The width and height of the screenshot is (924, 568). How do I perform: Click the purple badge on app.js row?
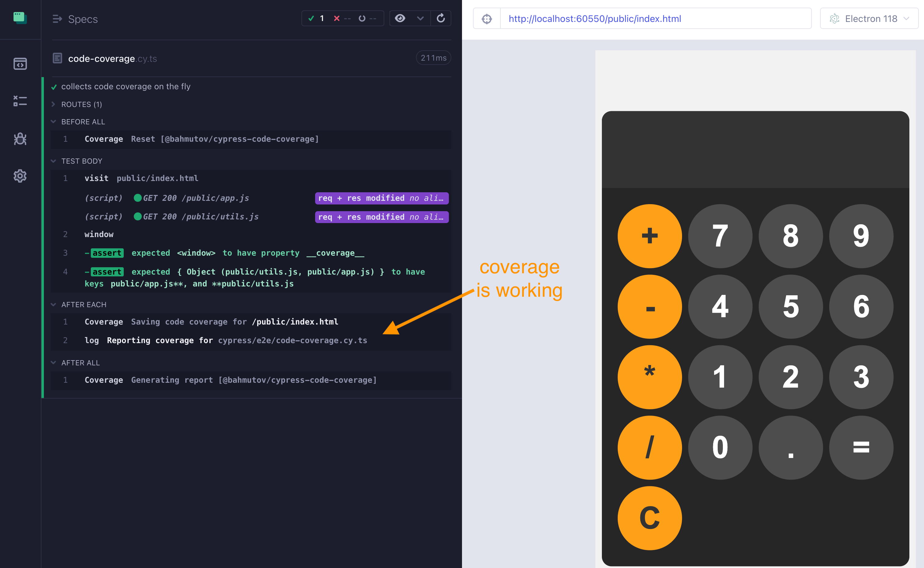click(x=382, y=198)
